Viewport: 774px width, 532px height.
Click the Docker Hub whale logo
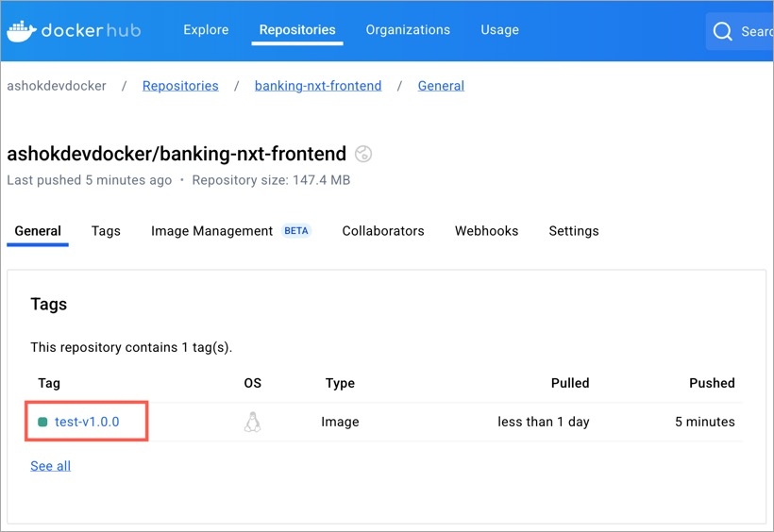(21, 30)
